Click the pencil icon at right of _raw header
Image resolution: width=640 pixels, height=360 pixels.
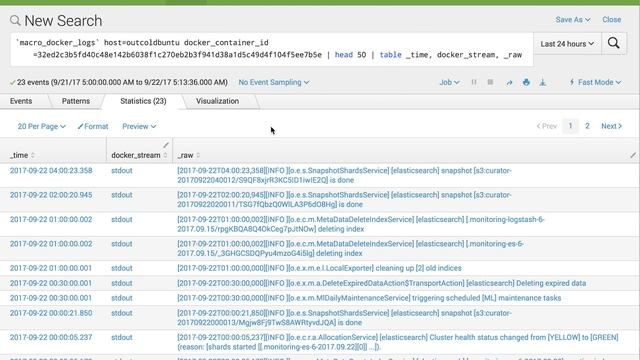pyautogui.click(x=633, y=155)
